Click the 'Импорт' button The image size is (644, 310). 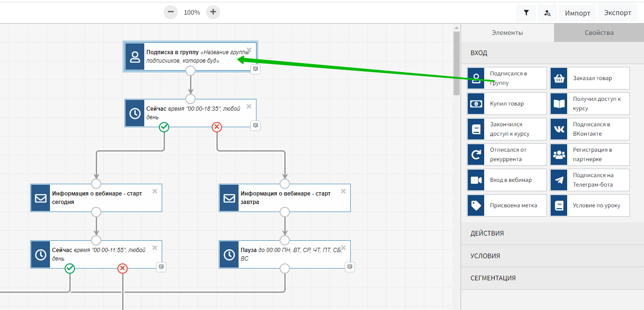578,13
